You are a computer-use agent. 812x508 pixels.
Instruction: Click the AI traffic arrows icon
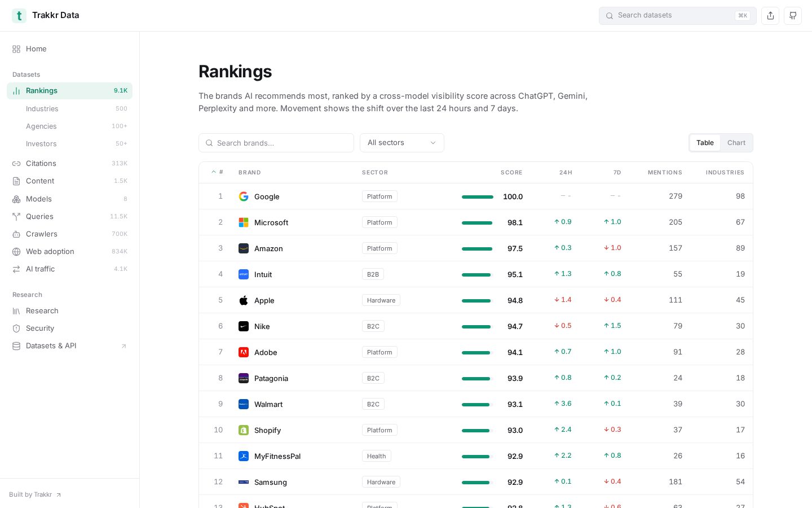pos(16,269)
